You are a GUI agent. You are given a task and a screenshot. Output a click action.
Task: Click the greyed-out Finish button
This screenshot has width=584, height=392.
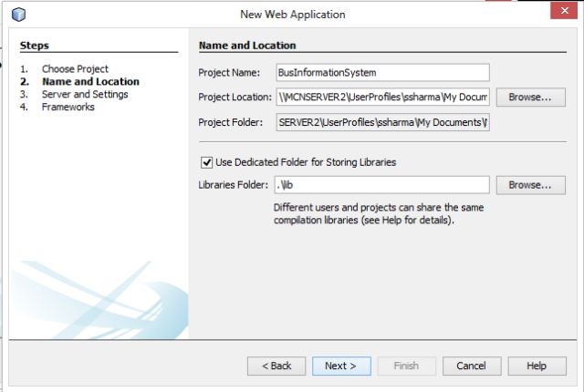tap(406, 366)
